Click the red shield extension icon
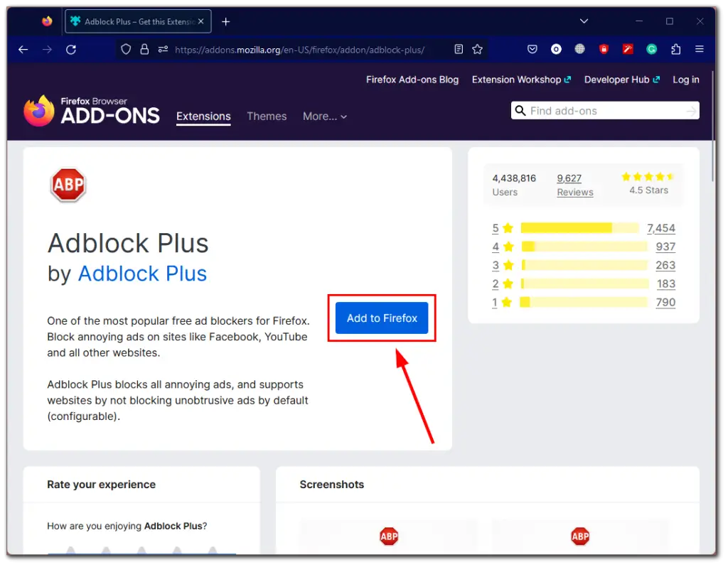This screenshot has width=728, height=567. [x=604, y=49]
